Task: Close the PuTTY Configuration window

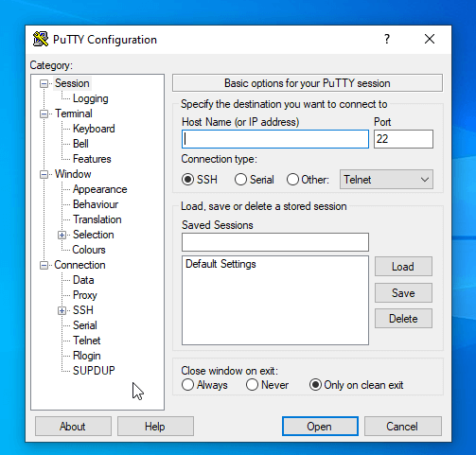Action: coord(430,39)
